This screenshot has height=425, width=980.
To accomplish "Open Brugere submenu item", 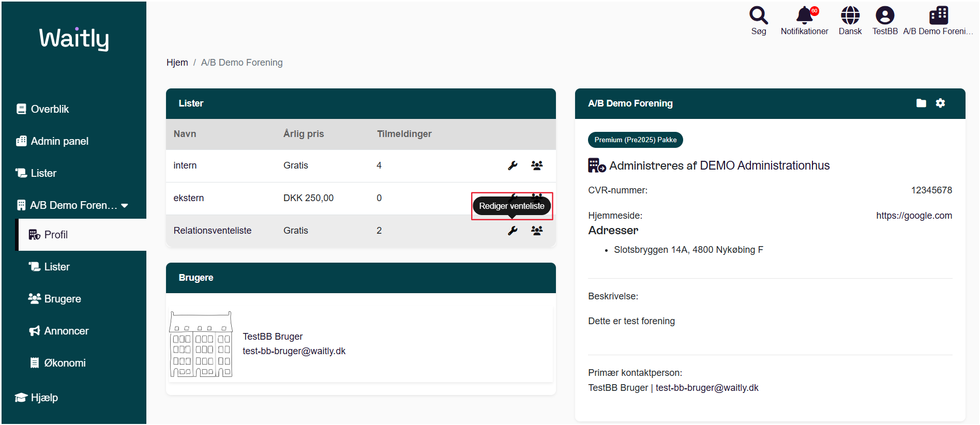I will 55,299.
